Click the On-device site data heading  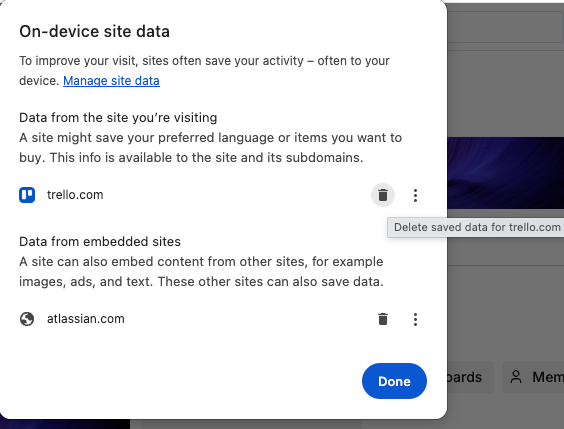coord(94,31)
